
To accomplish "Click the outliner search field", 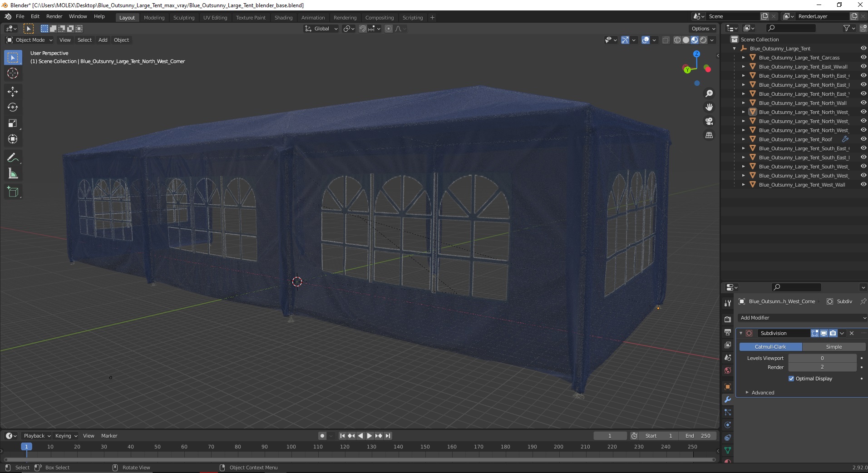I will (791, 28).
